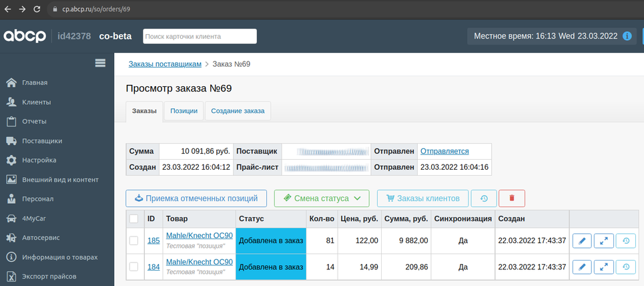
Task: Toggle select-all checkbox in table header
Action: click(133, 219)
